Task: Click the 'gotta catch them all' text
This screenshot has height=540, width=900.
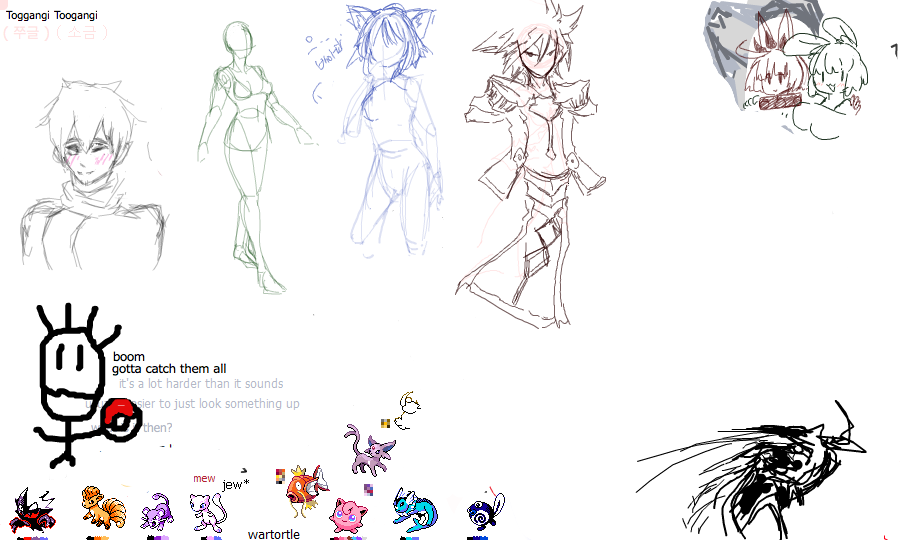Action: [169, 369]
